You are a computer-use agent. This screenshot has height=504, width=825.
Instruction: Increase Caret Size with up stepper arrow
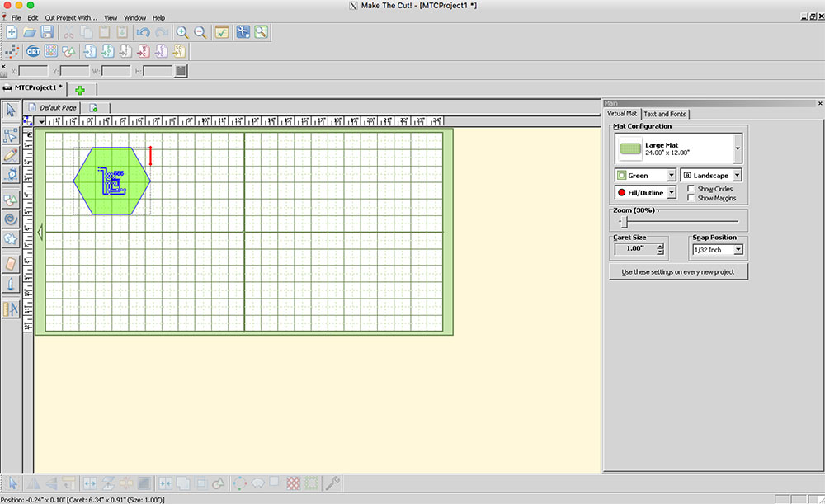pyautogui.click(x=660, y=246)
